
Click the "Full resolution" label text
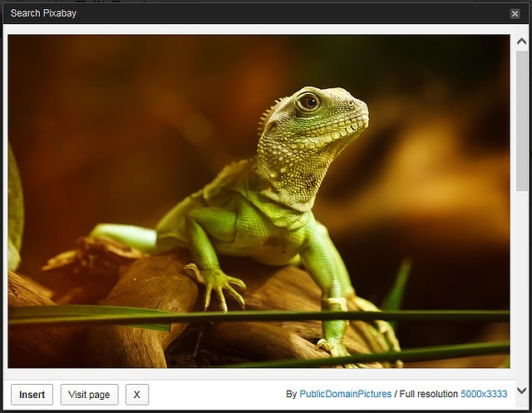429,395
